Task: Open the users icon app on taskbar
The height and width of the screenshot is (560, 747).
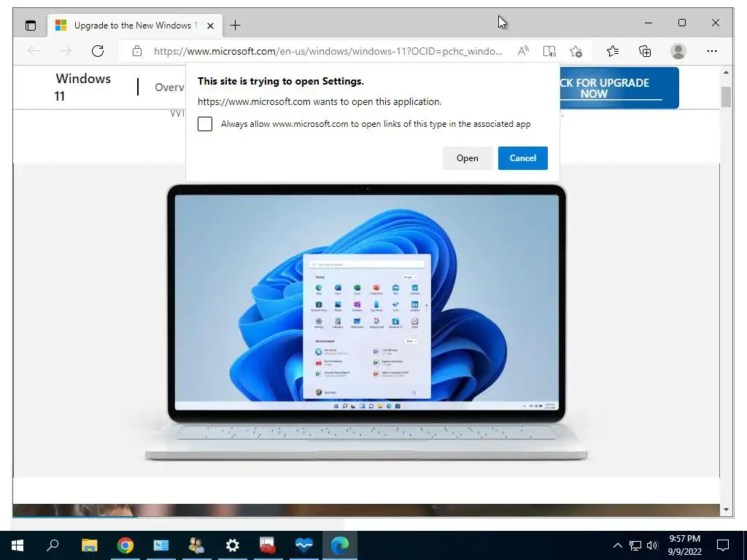Action: (196, 545)
